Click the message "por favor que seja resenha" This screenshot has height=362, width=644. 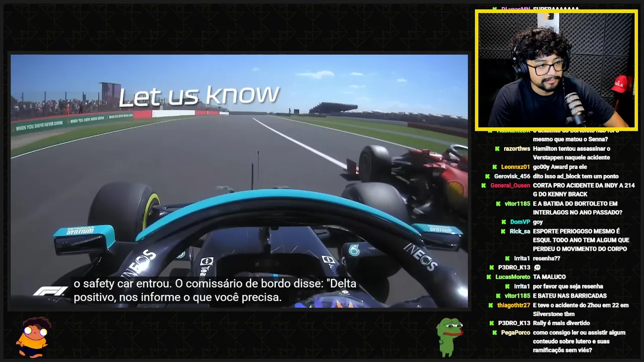[568, 286]
